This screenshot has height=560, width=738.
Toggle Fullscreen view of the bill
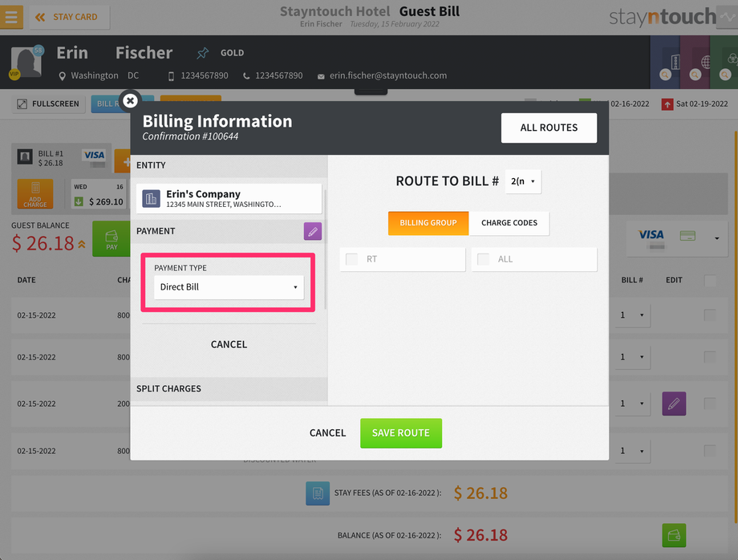48,104
